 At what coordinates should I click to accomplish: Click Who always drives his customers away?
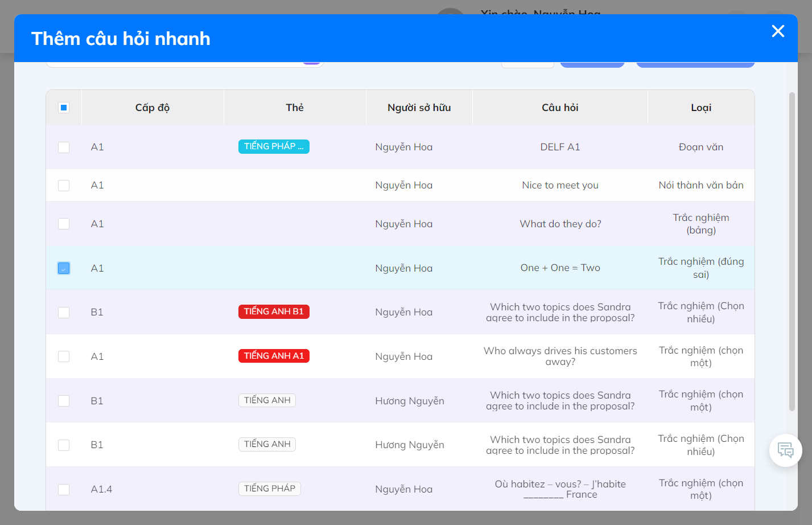[x=560, y=356]
